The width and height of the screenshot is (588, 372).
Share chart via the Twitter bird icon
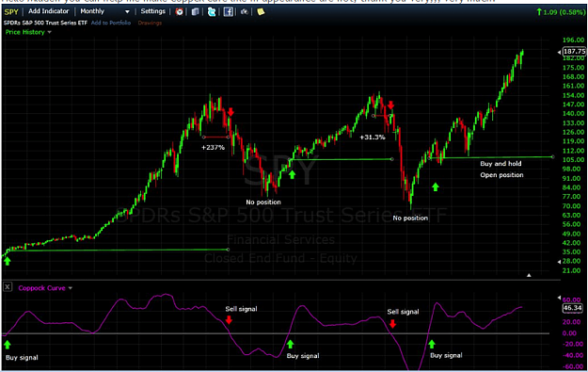[212, 11]
